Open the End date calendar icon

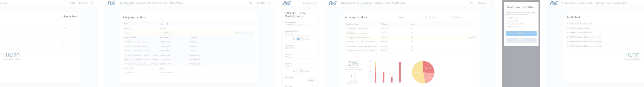(453, 18)
